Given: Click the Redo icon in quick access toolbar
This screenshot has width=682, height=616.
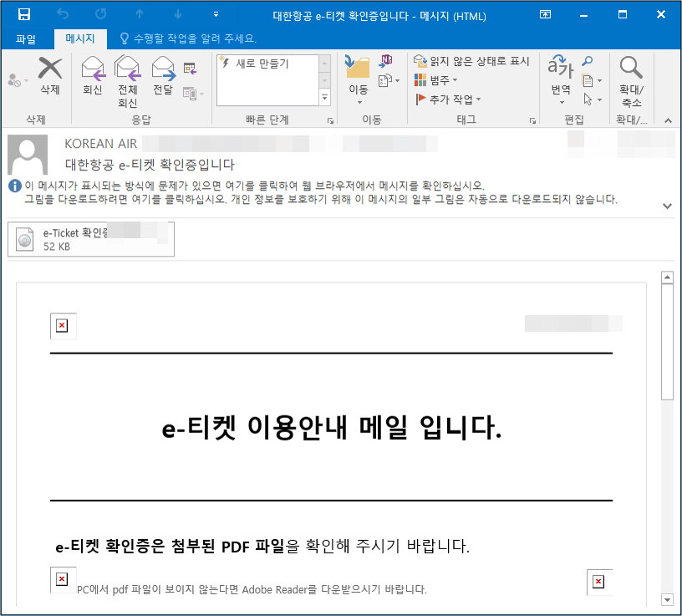Looking at the screenshot, I should pyautogui.click(x=101, y=14).
